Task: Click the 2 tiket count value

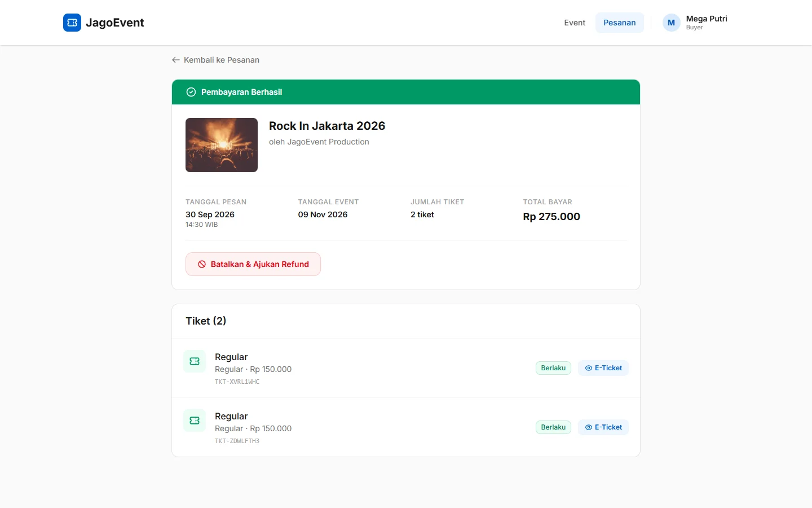Action: 422,214
